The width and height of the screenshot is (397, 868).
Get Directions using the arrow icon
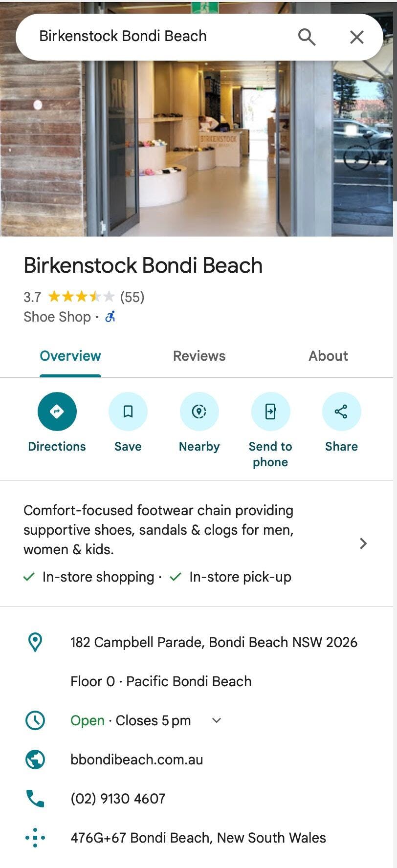pyautogui.click(x=57, y=412)
